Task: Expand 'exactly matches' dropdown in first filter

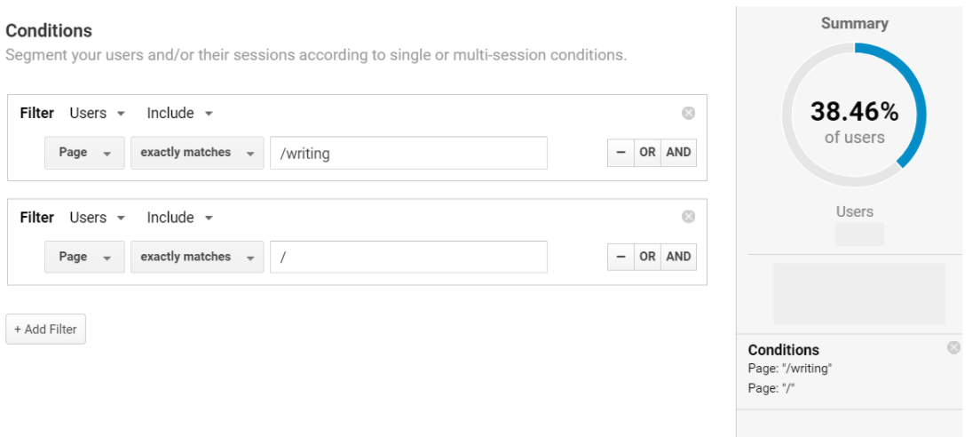Action: coord(197,153)
